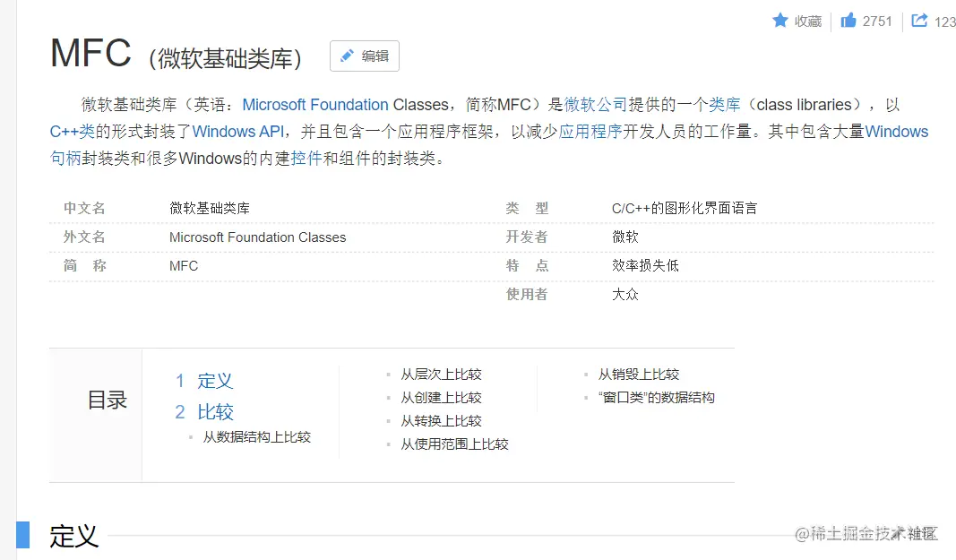
Task: Open the Microsoft Foundation link
Action: coord(315,105)
